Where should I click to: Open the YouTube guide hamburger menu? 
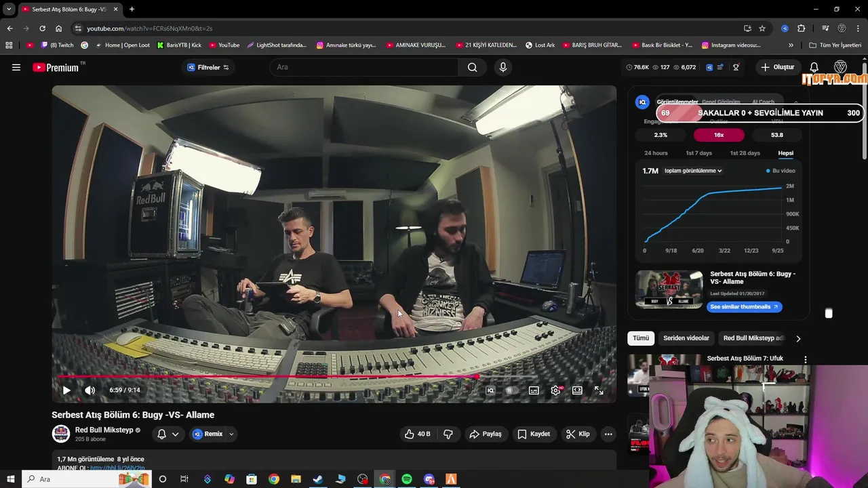point(16,67)
